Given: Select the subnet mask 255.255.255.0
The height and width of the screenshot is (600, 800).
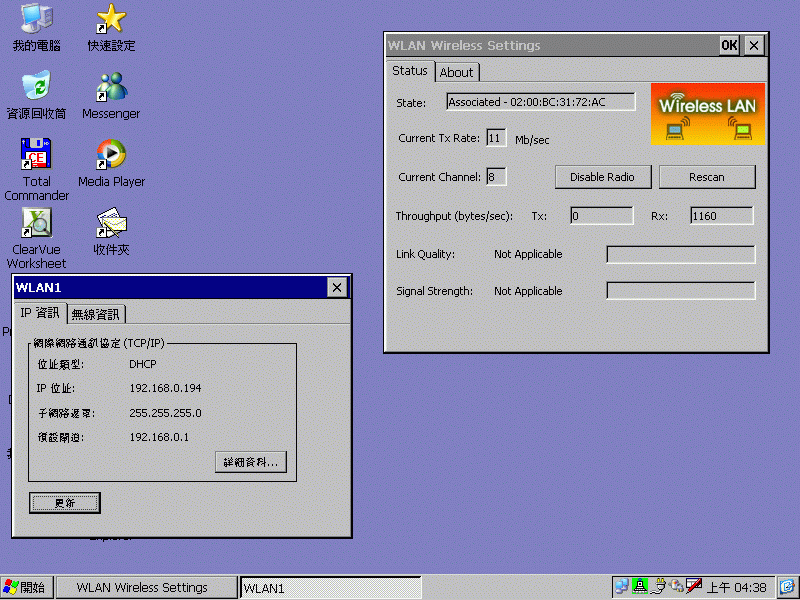Looking at the screenshot, I should (165, 413).
